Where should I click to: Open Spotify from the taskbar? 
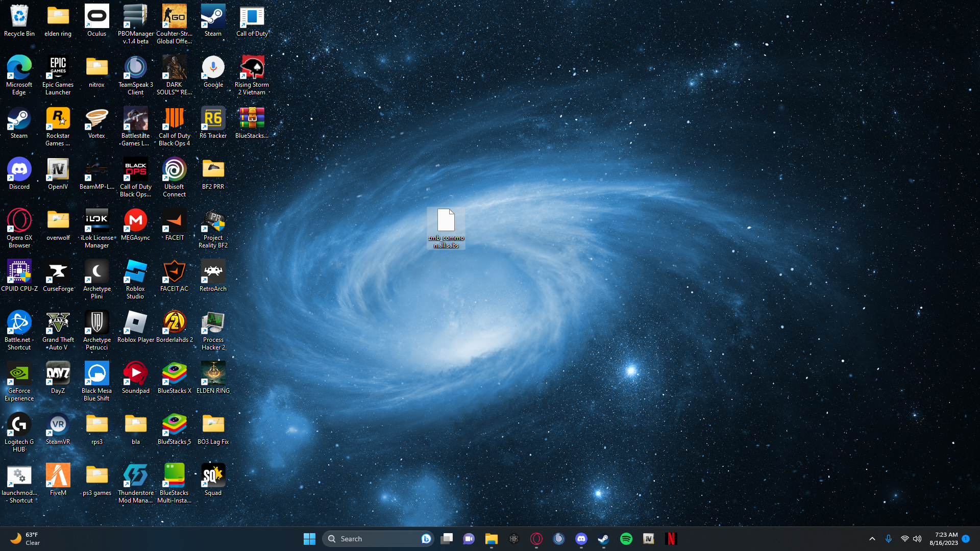click(x=626, y=539)
